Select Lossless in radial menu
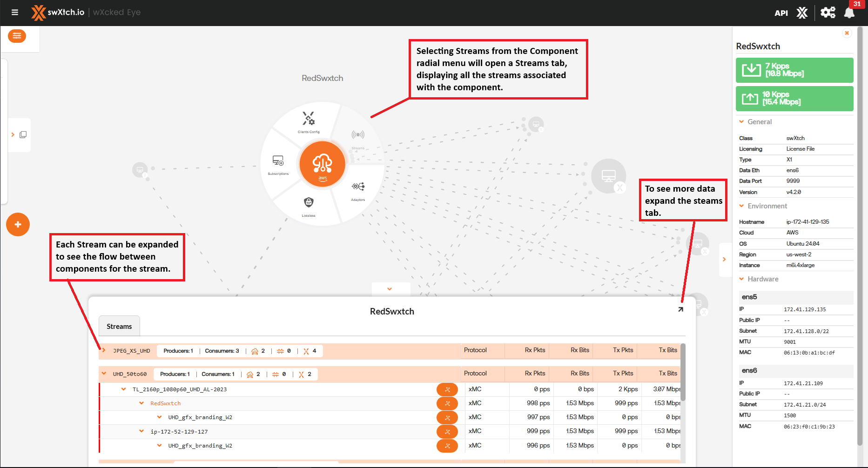 [309, 205]
